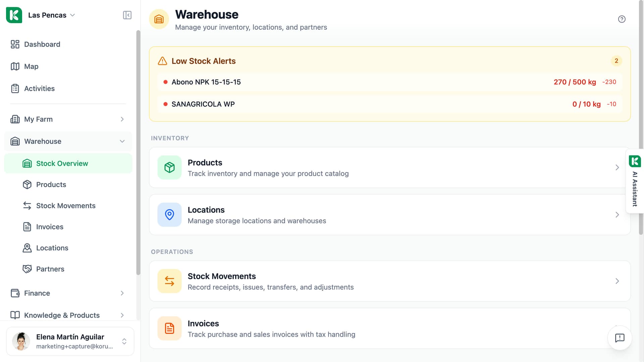Click the green Koru logo icon

click(14, 15)
